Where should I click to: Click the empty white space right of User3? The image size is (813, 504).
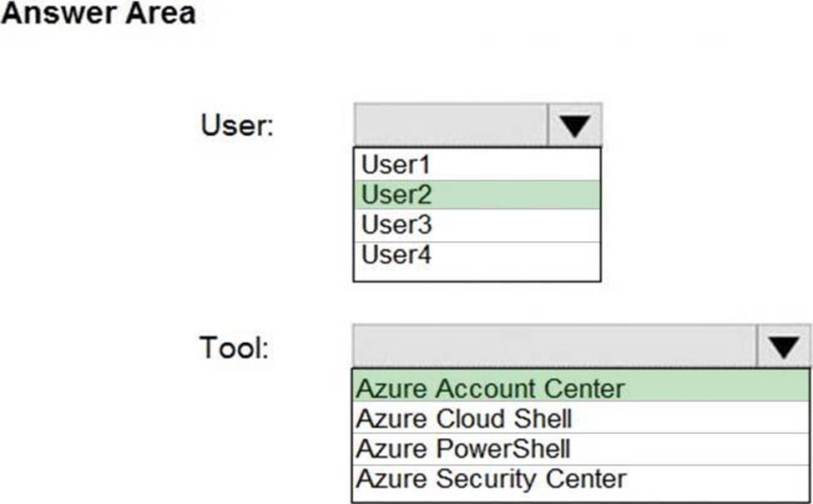coord(518,225)
